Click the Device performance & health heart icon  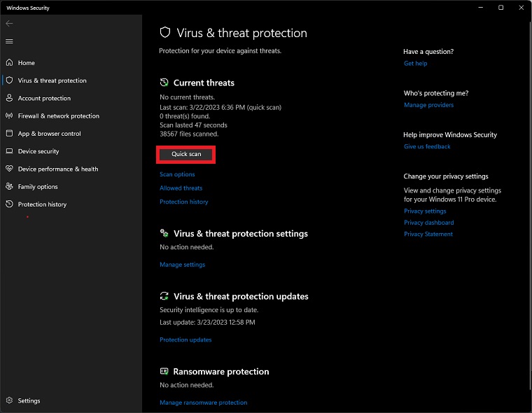click(x=10, y=169)
